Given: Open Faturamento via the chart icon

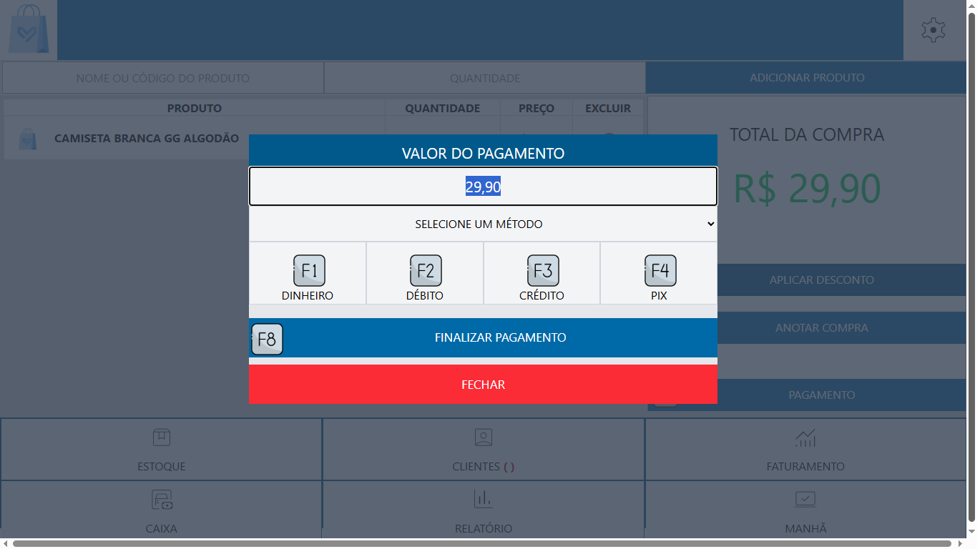Looking at the screenshot, I should pos(805,437).
